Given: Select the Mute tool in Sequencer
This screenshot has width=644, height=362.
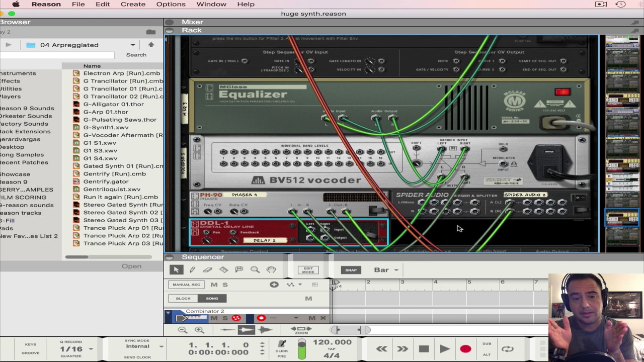Looking at the screenshot, I should pos(239,270).
